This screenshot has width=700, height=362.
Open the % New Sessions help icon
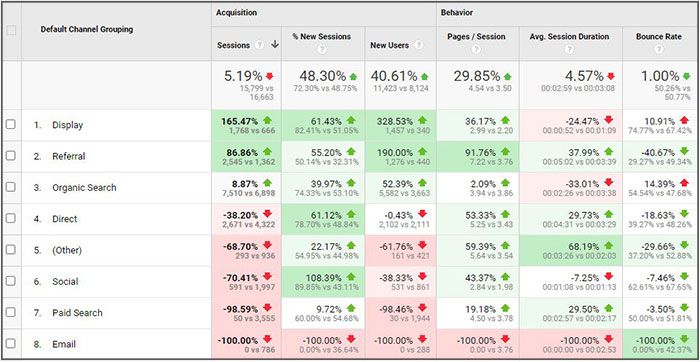[321, 50]
